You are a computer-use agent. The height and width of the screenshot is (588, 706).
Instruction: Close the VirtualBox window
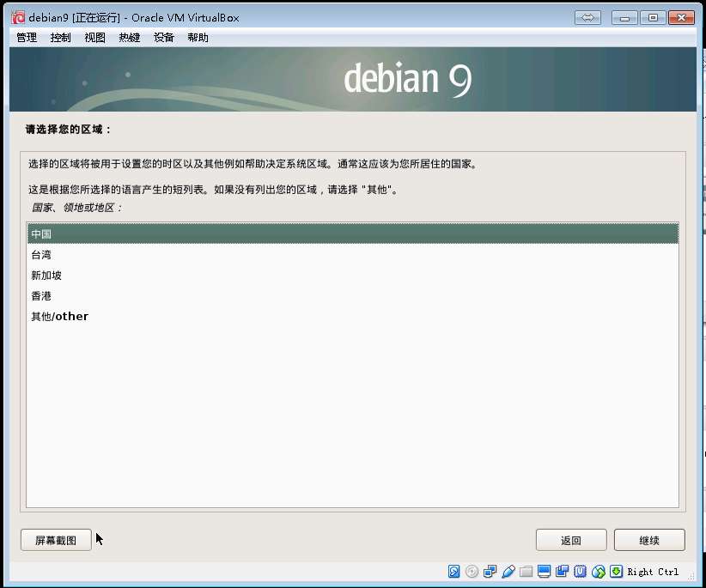pos(681,17)
